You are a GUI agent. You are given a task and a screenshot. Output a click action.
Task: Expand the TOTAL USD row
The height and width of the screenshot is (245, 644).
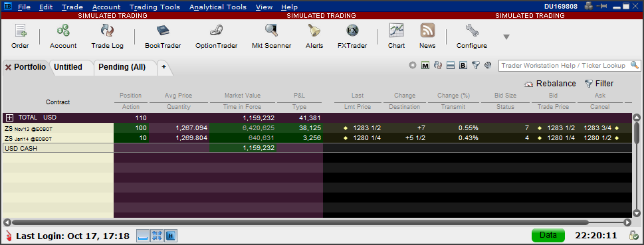coord(9,118)
